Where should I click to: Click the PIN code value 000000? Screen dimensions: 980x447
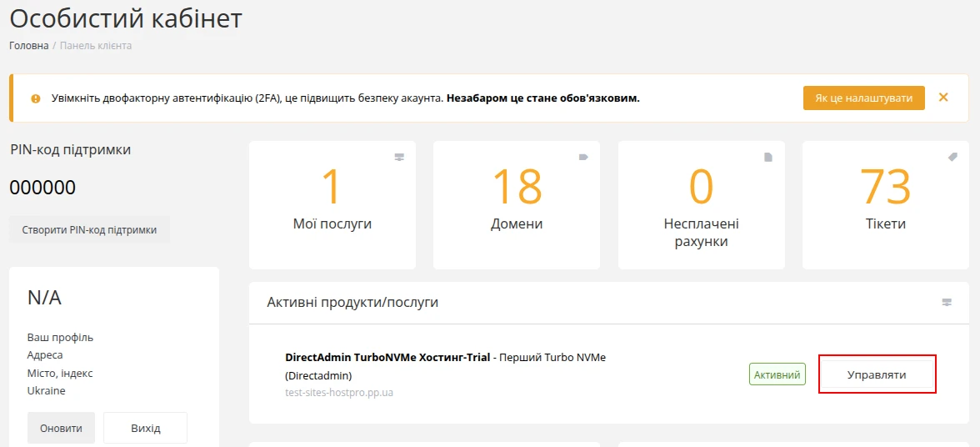(42, 188)
